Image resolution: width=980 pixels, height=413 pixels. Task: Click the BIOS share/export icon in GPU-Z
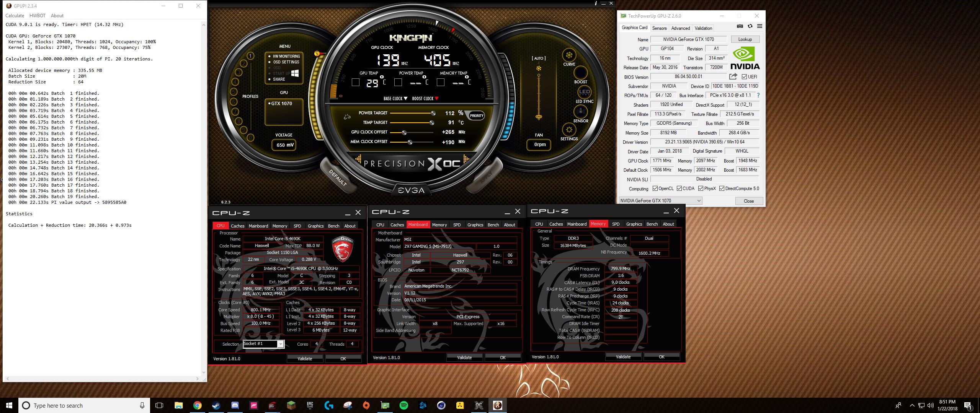[733, 76]
